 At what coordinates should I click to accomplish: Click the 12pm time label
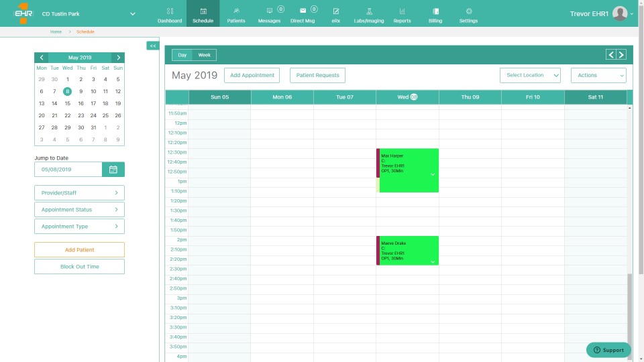(180, 123)
